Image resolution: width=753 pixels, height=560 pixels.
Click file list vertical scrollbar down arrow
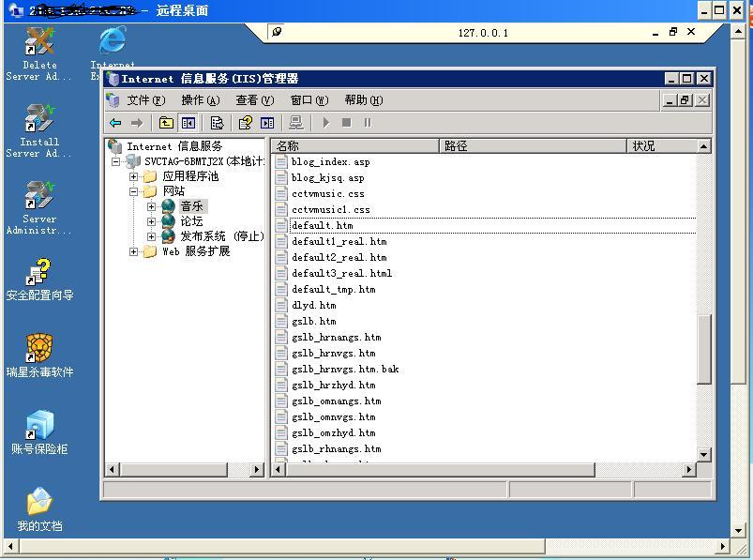tap(703, 454)
